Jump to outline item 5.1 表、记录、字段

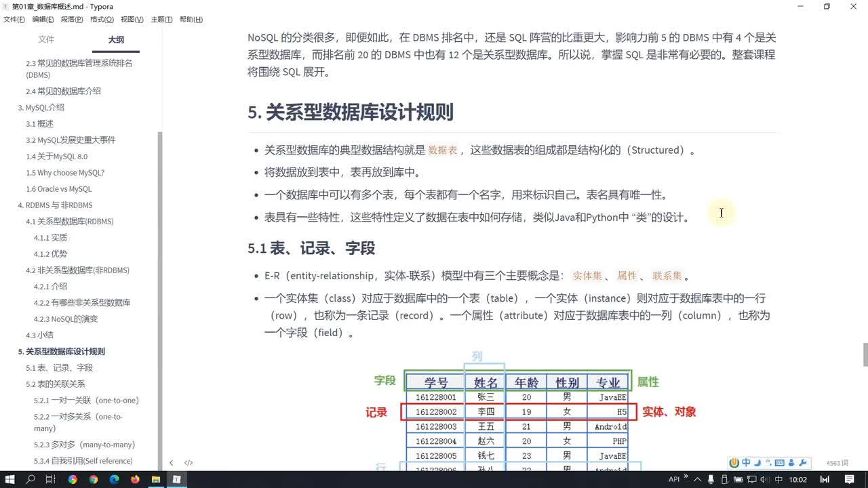click(59, 368)
